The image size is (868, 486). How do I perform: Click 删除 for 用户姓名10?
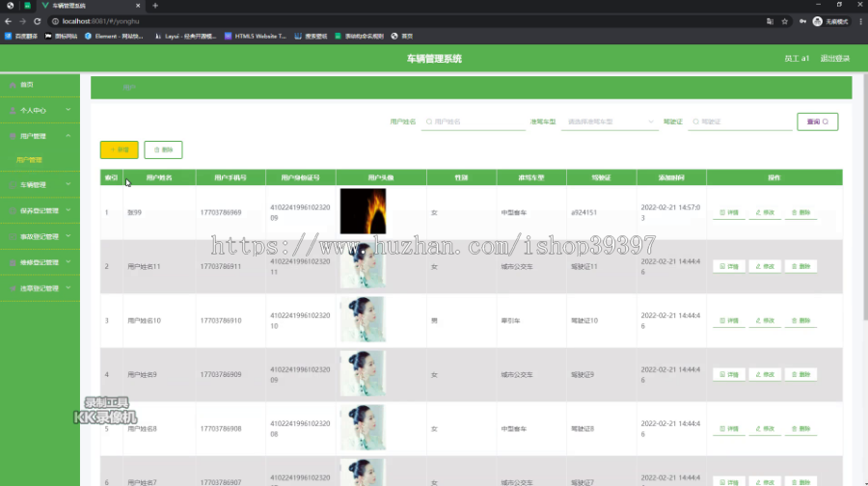point(800,320)
